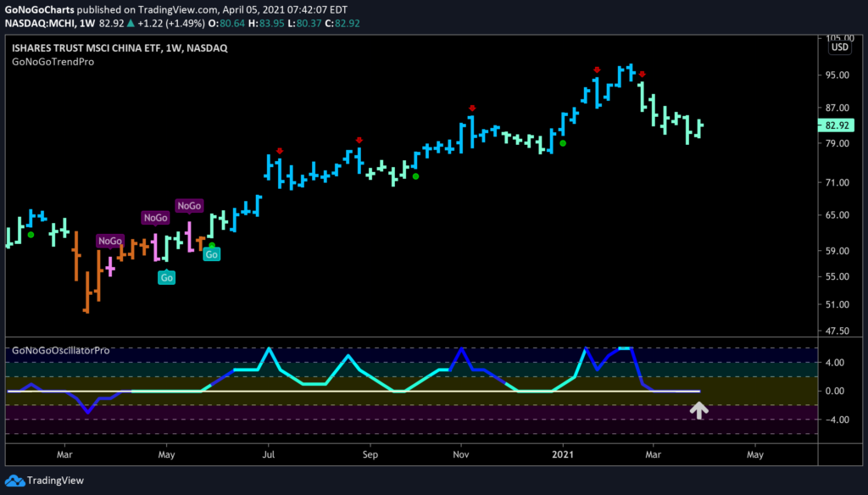868x495 pixels.
Task: Click the green dot at the 2021 bar
Action: coord(563,143)
